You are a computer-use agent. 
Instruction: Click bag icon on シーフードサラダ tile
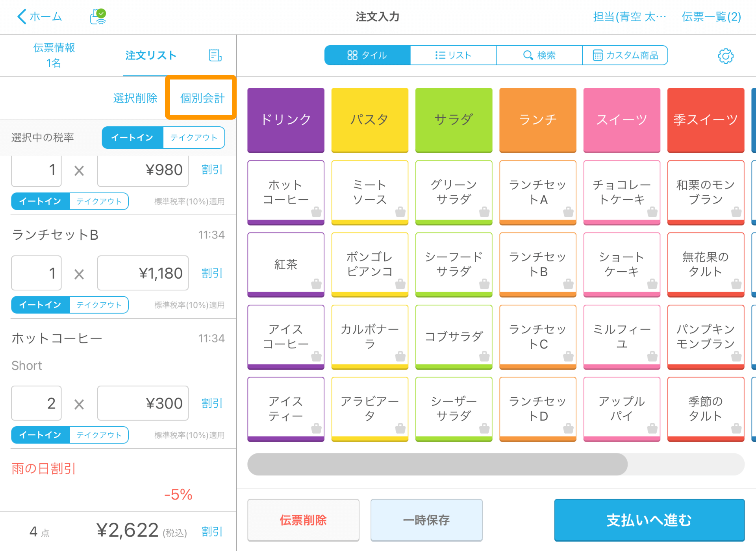[x=484, y=284]
